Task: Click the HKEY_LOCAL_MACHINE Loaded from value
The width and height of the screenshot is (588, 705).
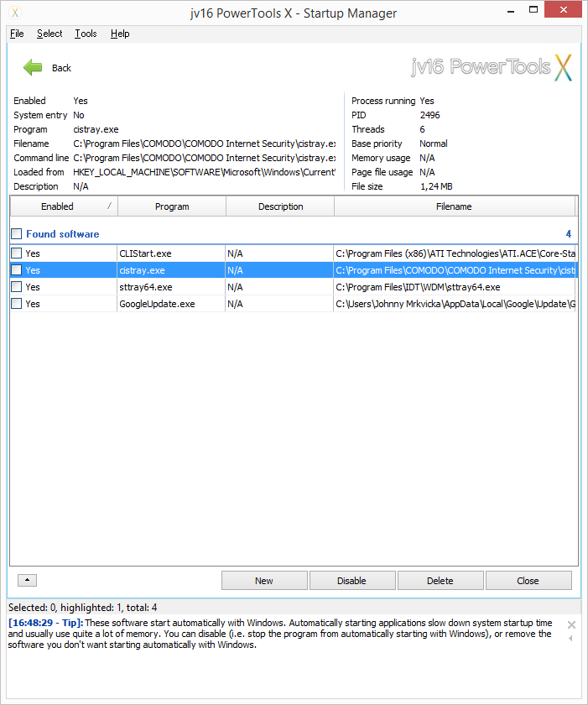Action: click(205, 172)
